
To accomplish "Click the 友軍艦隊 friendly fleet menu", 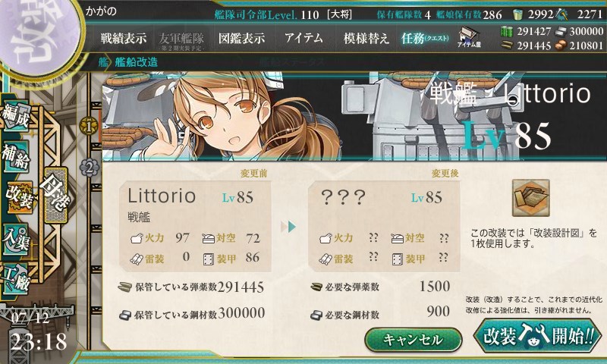I will (x=181, y=40).
